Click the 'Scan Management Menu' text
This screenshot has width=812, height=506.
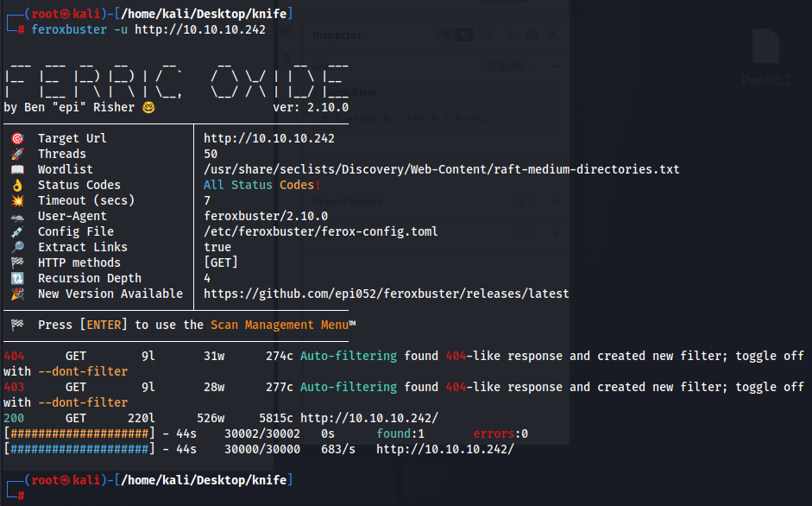click(280, 325)
